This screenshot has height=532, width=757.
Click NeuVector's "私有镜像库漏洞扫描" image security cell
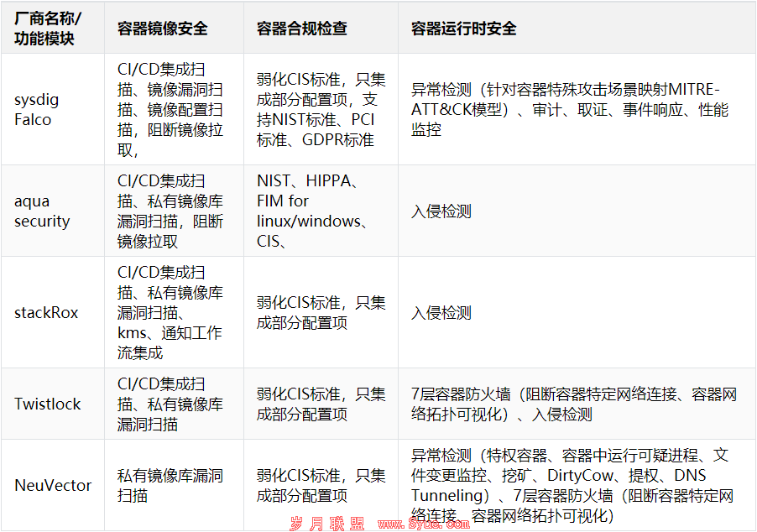click(175, 485)
